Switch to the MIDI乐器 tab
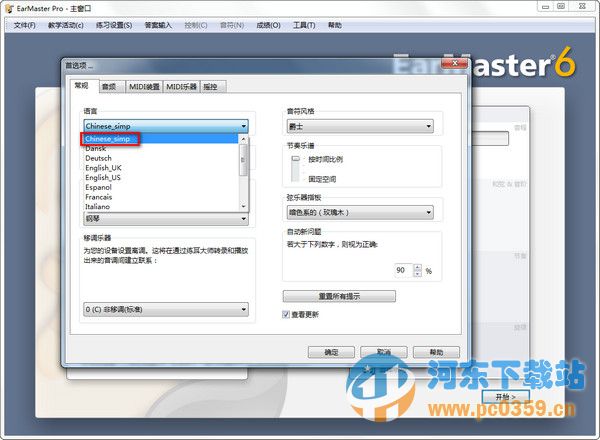 [x=181, y=87]
